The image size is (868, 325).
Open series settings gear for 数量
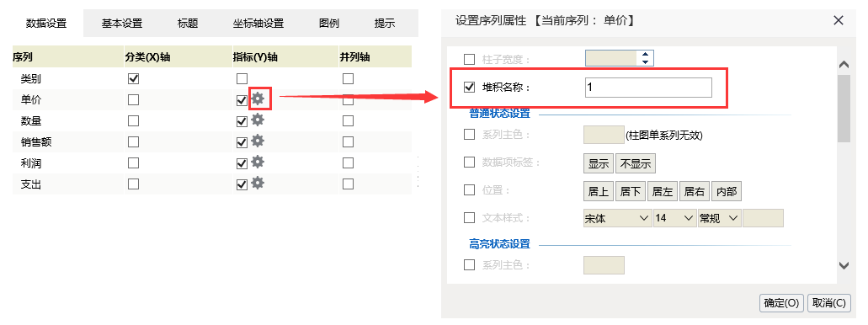coord(258,120)
